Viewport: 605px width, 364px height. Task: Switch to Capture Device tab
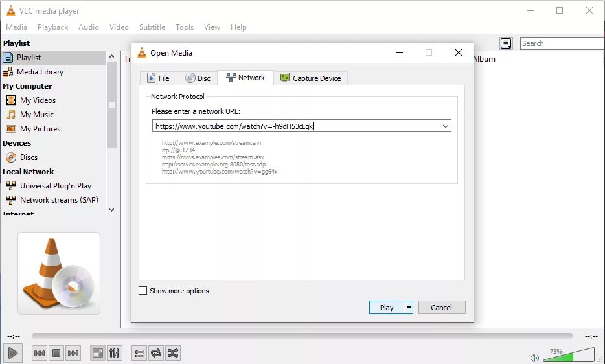click(x=311, y=78)
